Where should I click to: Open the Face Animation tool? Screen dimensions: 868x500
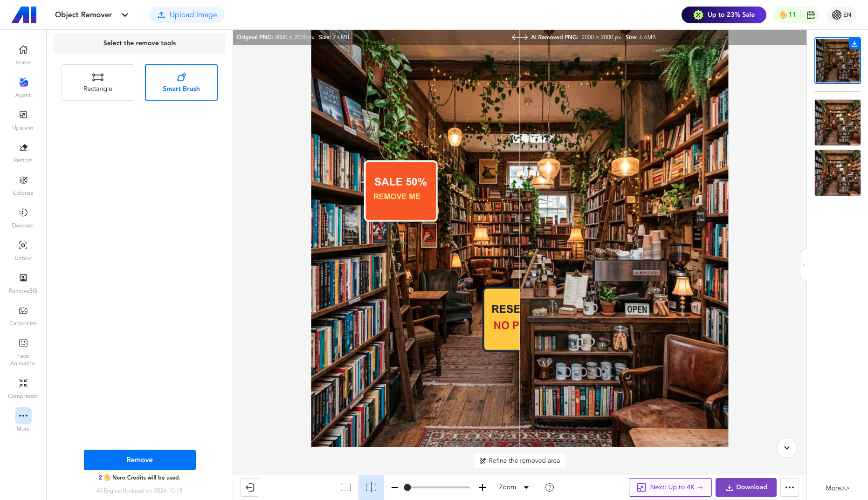[x=23, y=352]
